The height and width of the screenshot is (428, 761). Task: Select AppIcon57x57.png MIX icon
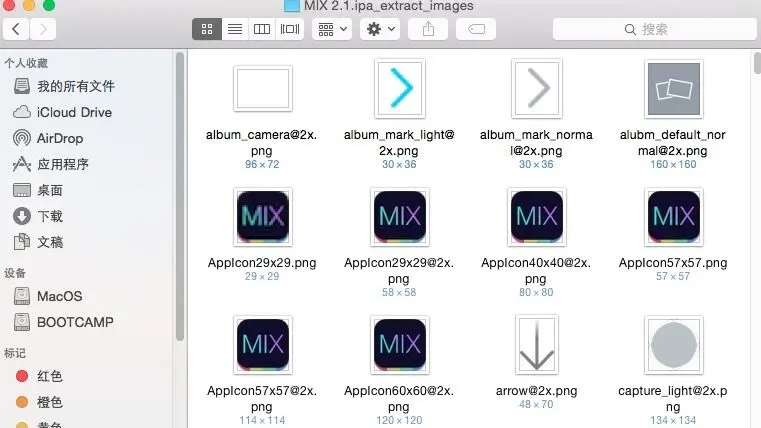674,216
